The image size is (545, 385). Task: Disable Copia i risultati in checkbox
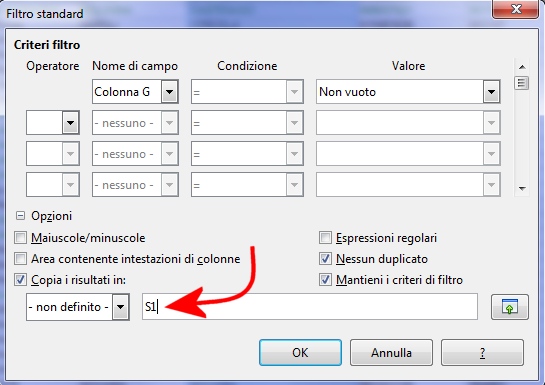[x=20, y=280]
